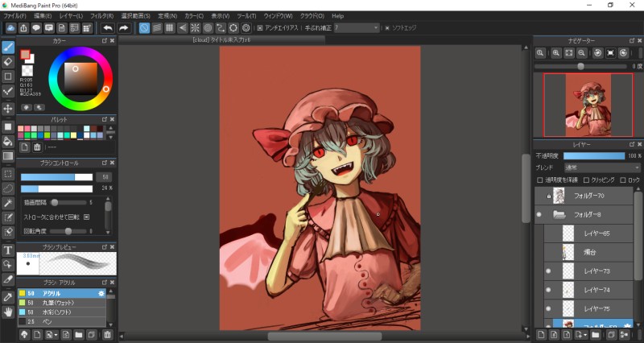Adjust the layer 不透明度 slider

tap(594, 156)
